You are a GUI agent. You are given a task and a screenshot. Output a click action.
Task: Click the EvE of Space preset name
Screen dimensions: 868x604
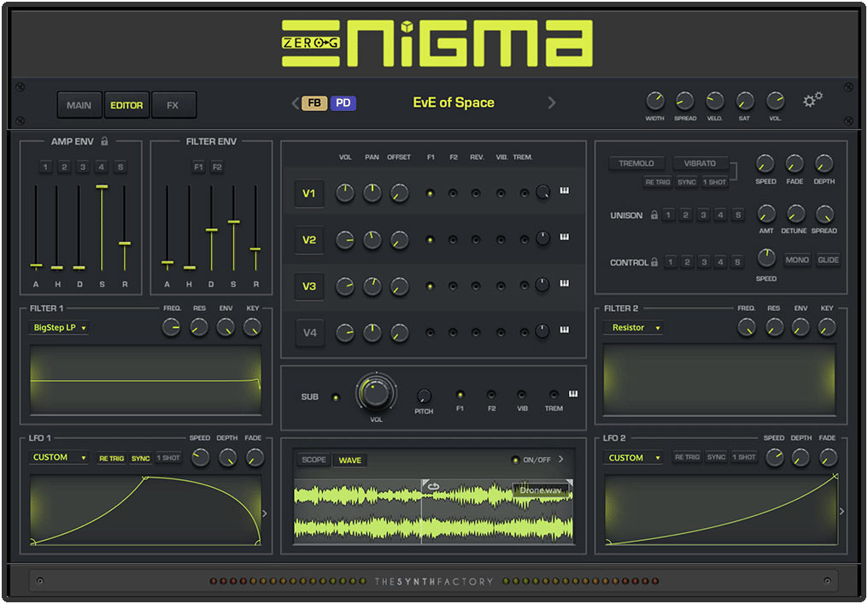[x=454, y=103]
